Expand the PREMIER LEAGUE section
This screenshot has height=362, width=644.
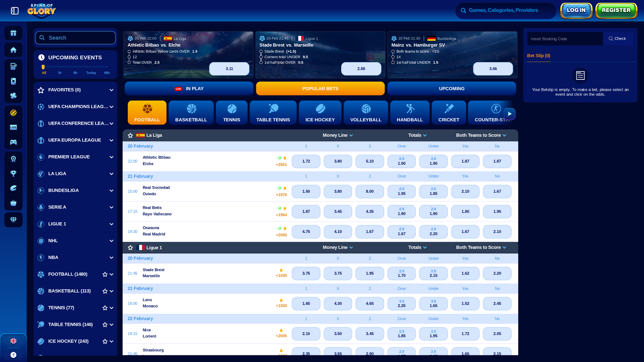tap(111, 157)
